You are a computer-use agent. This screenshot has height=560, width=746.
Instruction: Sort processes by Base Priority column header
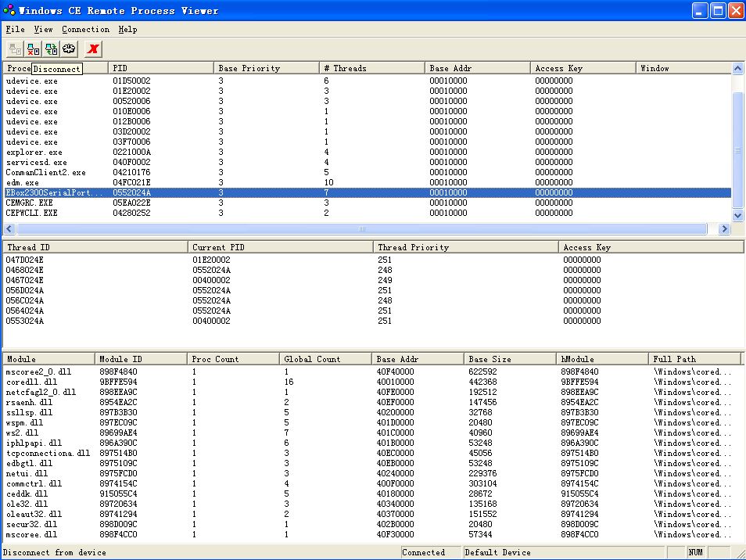click(267, 68)
